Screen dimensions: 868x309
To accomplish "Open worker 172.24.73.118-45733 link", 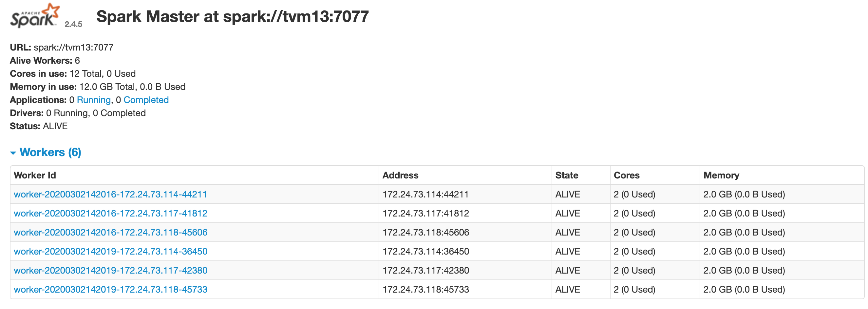I will pos(110,289).
